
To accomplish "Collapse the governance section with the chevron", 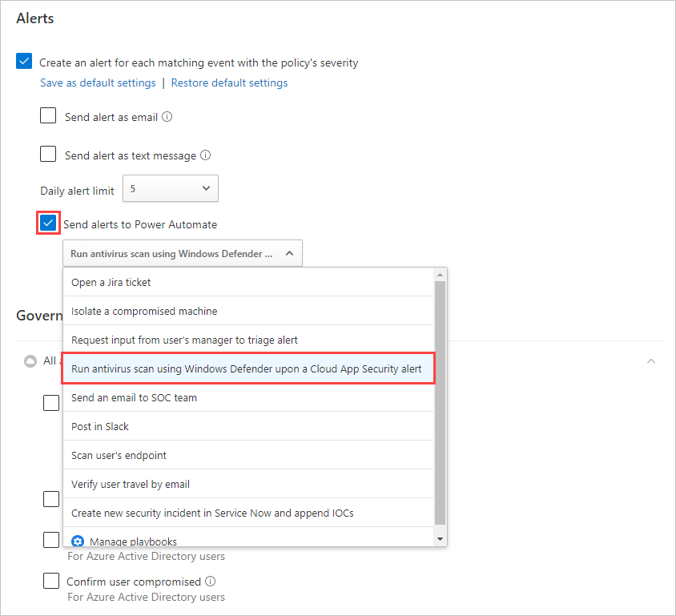I will (x=651, y=360).
